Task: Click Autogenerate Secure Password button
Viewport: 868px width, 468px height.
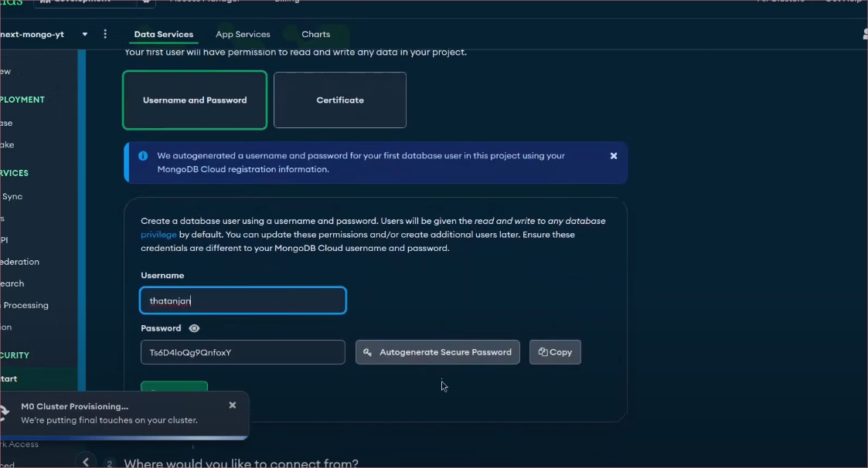Action: (437, 352)
